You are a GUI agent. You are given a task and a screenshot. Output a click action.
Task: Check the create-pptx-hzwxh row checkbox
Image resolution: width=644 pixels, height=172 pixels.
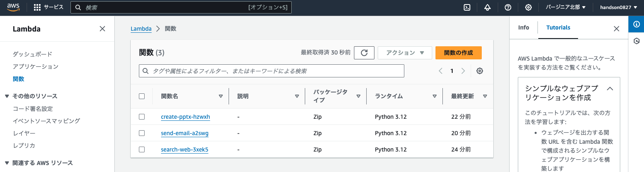pyautogui.click(x=142, y=117)
